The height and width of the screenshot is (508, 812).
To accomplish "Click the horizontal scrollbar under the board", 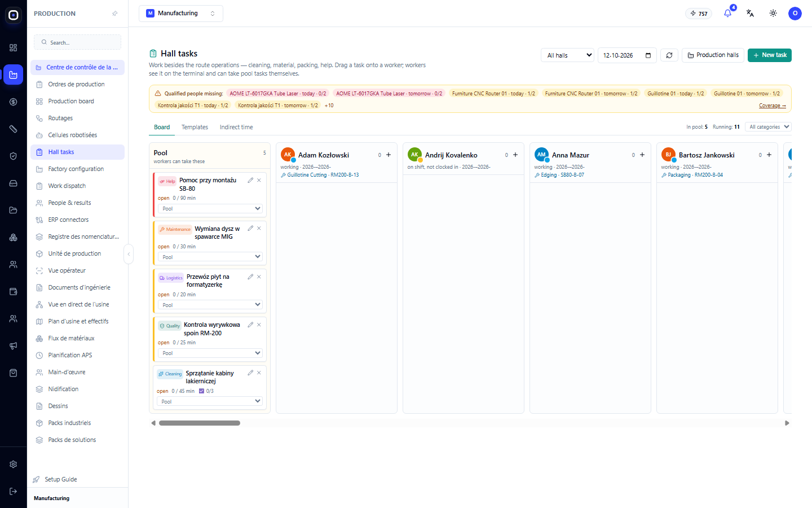I will tap(200, 423).
